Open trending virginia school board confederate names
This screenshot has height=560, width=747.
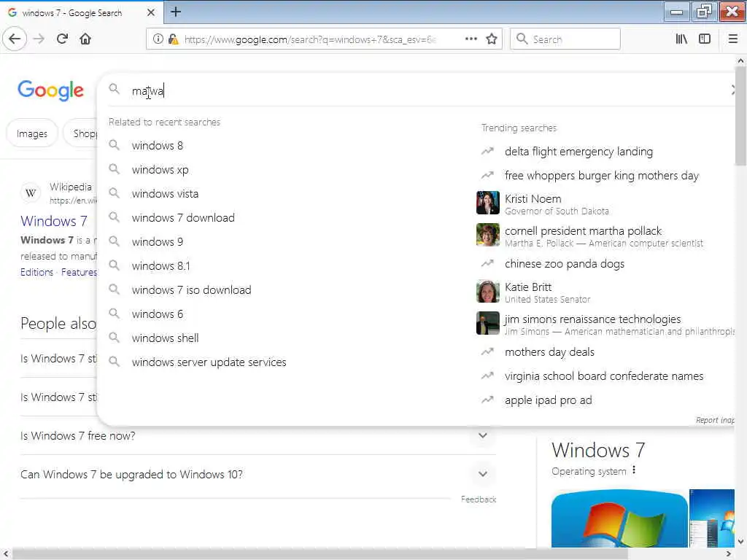(603, 376)
